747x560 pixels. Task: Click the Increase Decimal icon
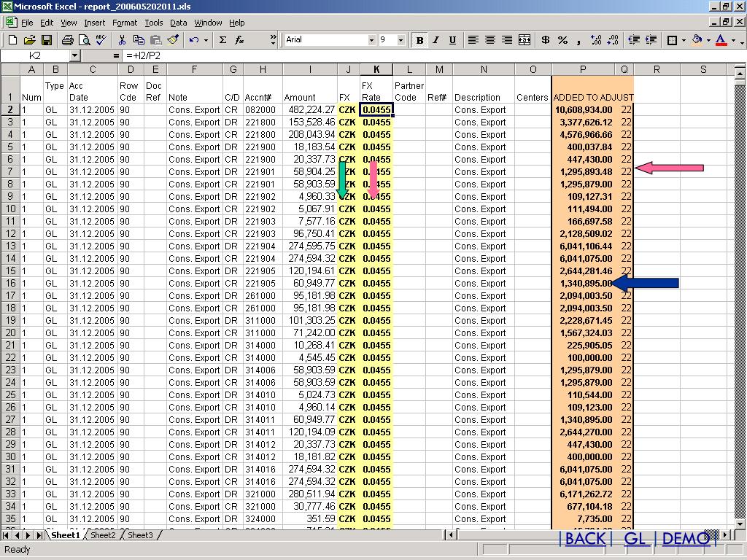tap(595, 40)
